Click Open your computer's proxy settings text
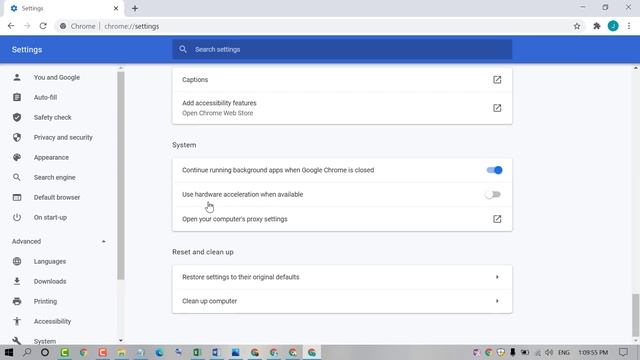The image size is (640, 360). (x=235, y=219)
